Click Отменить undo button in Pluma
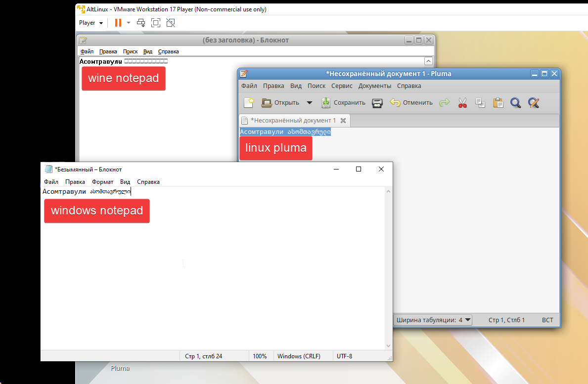This screenshot has width=588, height=384. (411, 103)
